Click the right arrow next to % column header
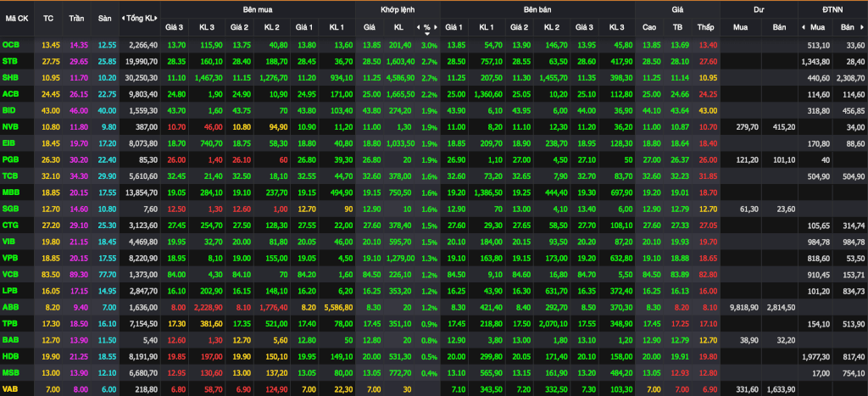 tap(437, 26)
